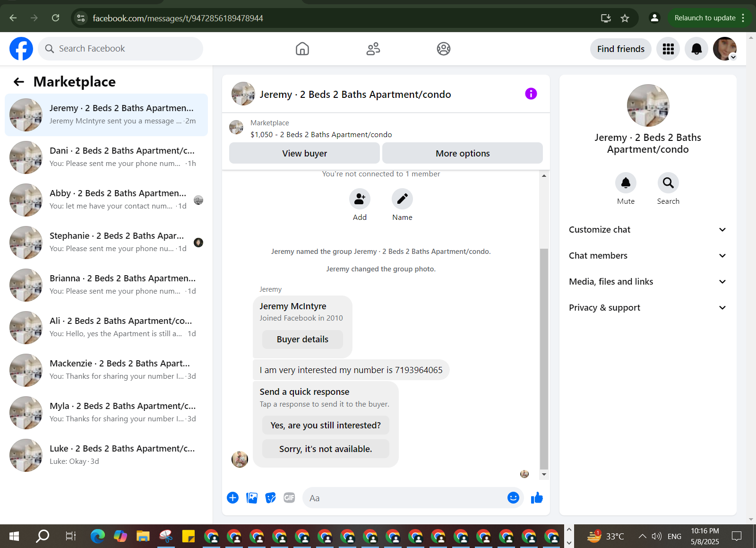Image resolution: width=756 pixels, height=548 pixels.
Task: Open Ali's apartment conversation
Action: tap(106, 328)
